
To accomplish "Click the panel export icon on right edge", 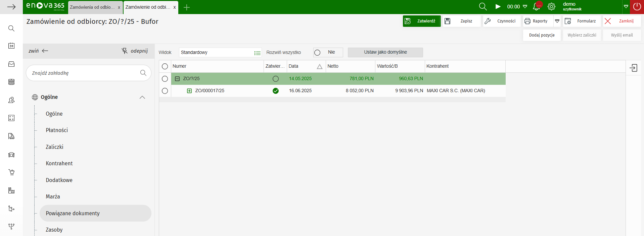I will tap(633, 68).
